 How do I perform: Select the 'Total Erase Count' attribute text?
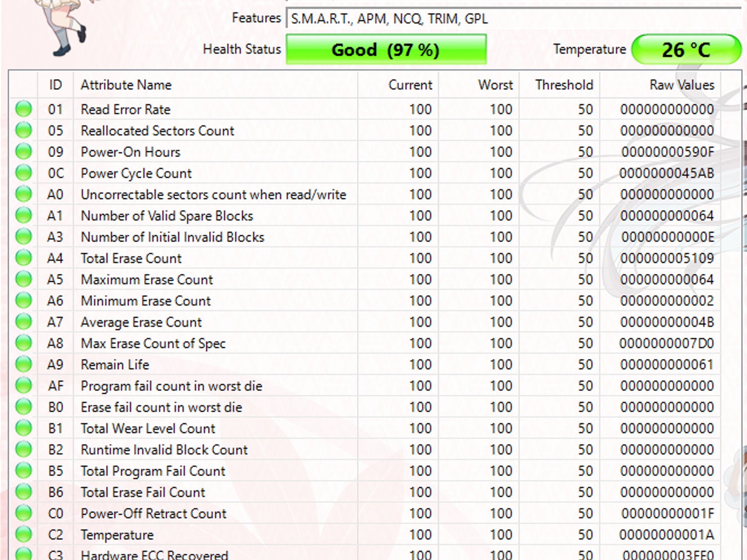click(131, 258)
